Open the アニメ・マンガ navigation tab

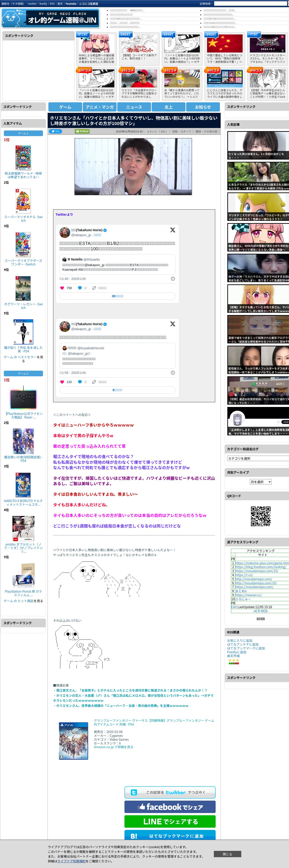[99, 107]
